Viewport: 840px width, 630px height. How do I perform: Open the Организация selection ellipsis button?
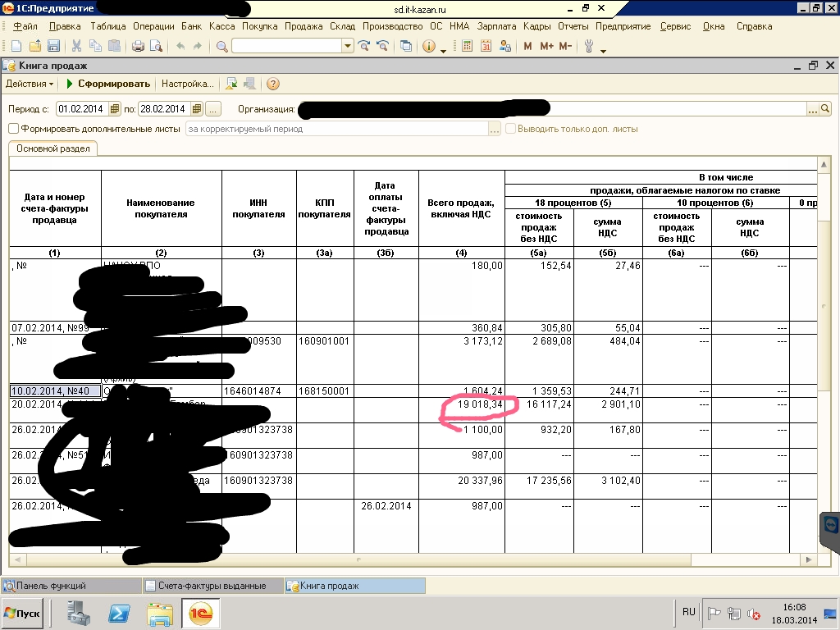(x=813, y=108)
